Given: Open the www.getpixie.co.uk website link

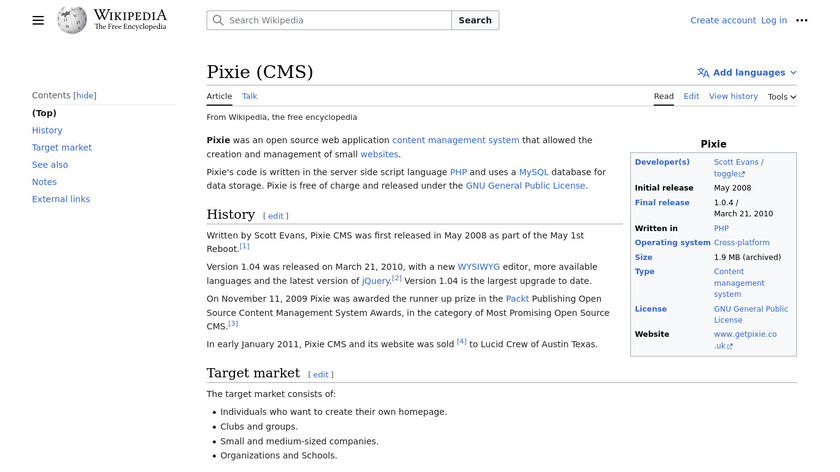Looking at the screenshot, I should (745, 340).
